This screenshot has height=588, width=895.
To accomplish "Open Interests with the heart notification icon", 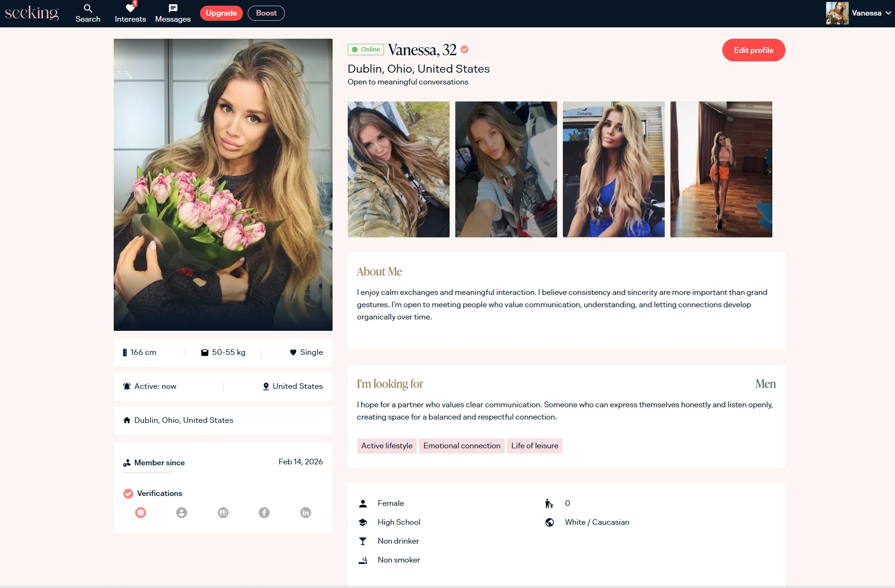I will [130, 13].
